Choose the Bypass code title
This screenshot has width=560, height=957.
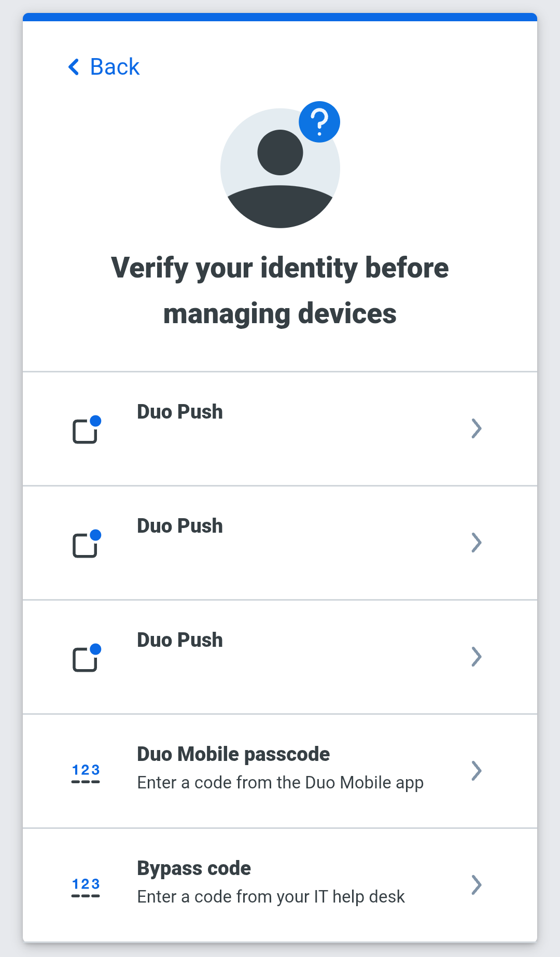[x=194, y=868]
